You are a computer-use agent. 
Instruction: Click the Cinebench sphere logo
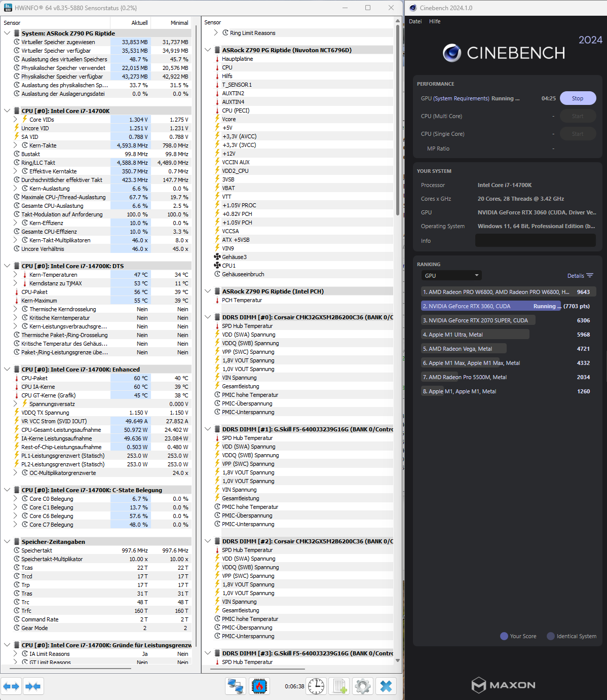[452, 53]
